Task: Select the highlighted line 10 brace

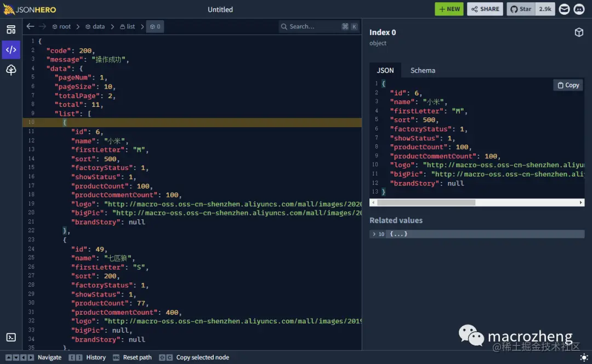Action: [x=65, y=122]
